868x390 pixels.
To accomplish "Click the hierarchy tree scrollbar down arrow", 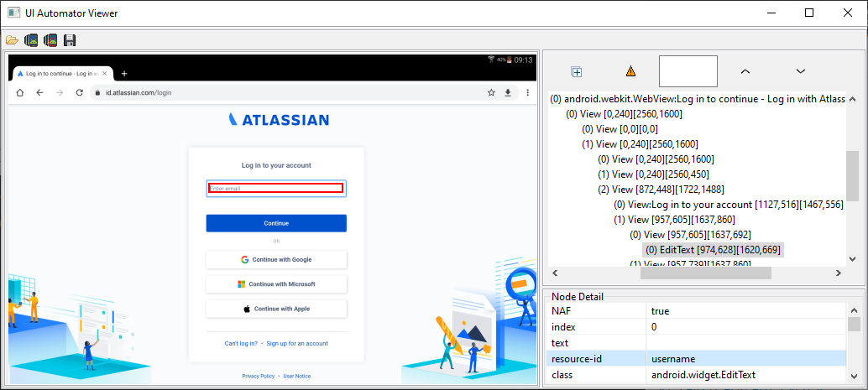I will click(x=853, y=259).
